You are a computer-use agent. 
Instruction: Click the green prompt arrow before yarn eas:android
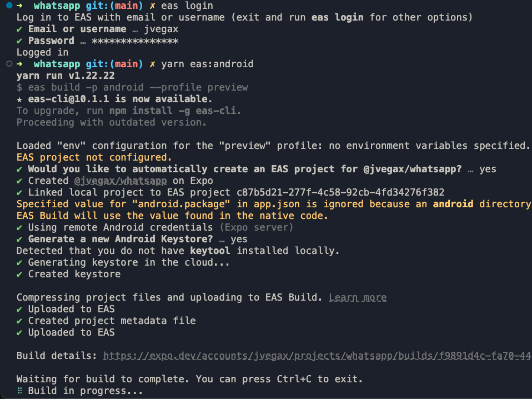tap(20, 64)
